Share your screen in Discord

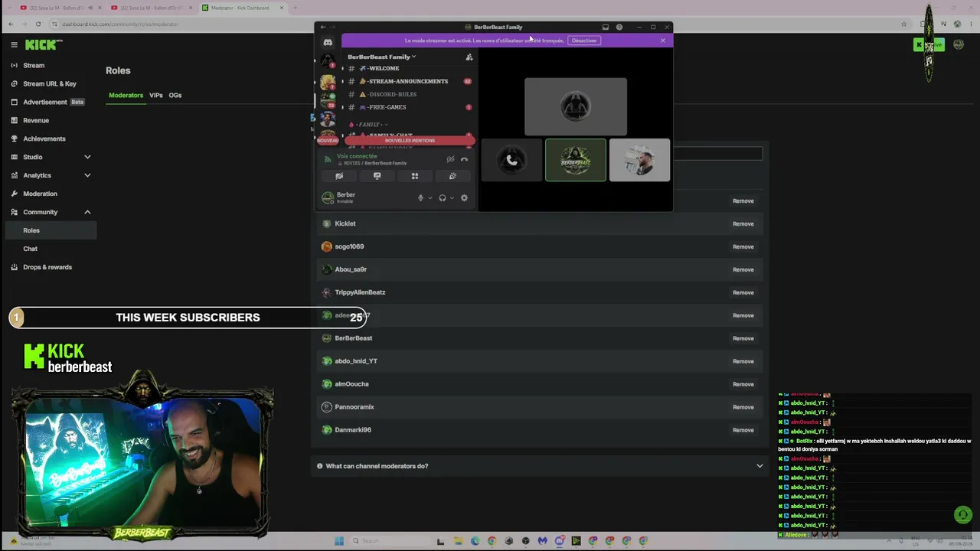pyautogui.click(x=377, y=176)
